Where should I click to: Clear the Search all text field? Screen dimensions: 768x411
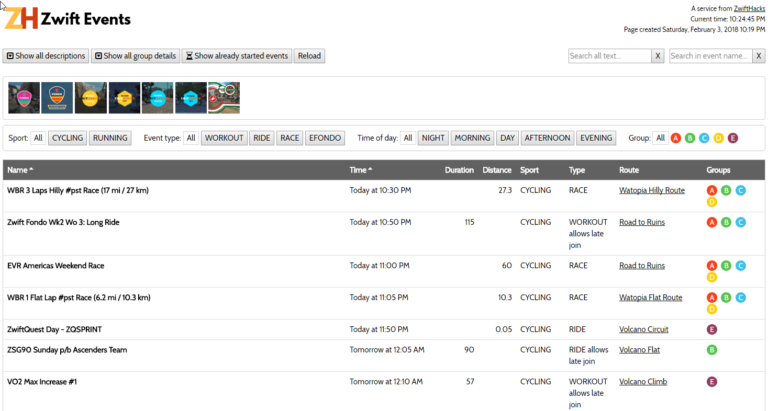(658, 56)
